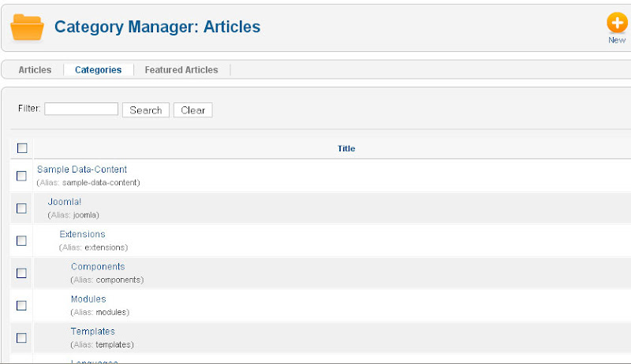
Task: Click the alias text modules
Action: pos(111,312)
